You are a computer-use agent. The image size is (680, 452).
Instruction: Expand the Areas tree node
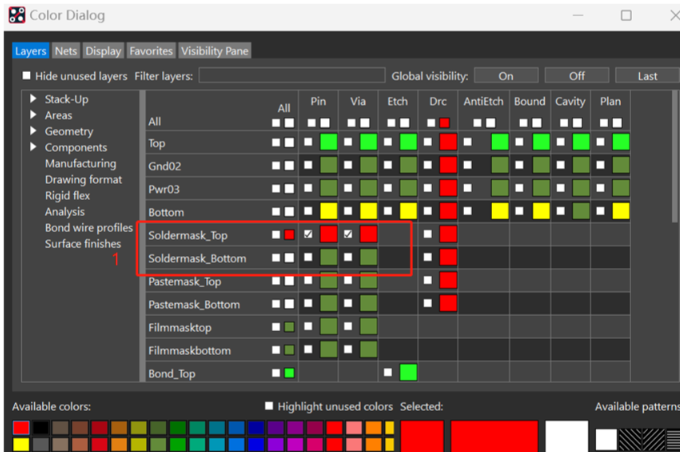(33, 115)
